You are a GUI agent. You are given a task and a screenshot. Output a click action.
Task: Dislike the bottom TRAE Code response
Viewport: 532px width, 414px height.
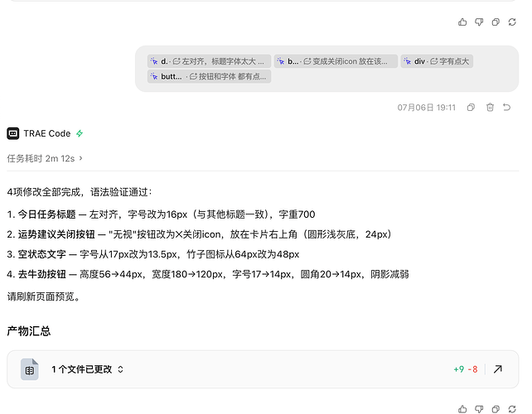pyautogui.click(x=479, y=409)
